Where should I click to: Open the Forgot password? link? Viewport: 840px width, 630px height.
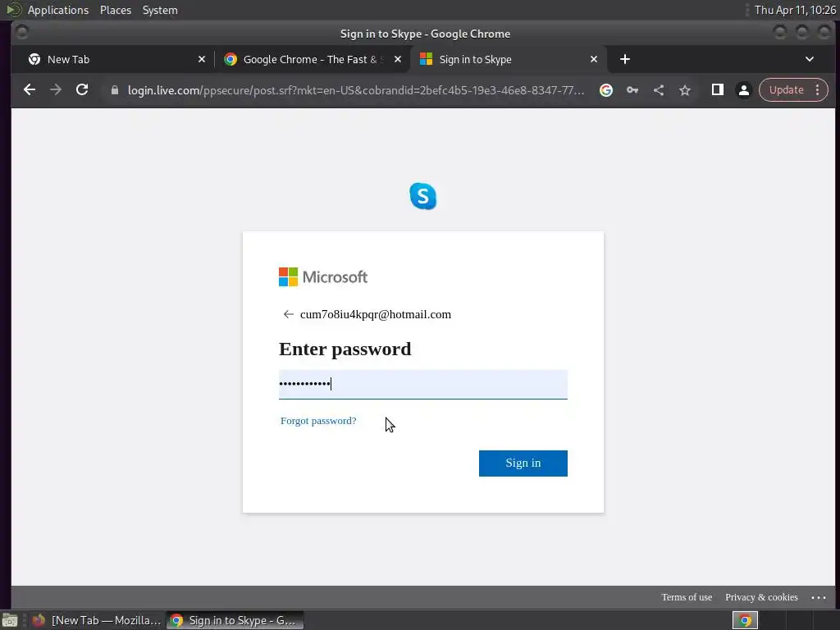click(318, 421)
